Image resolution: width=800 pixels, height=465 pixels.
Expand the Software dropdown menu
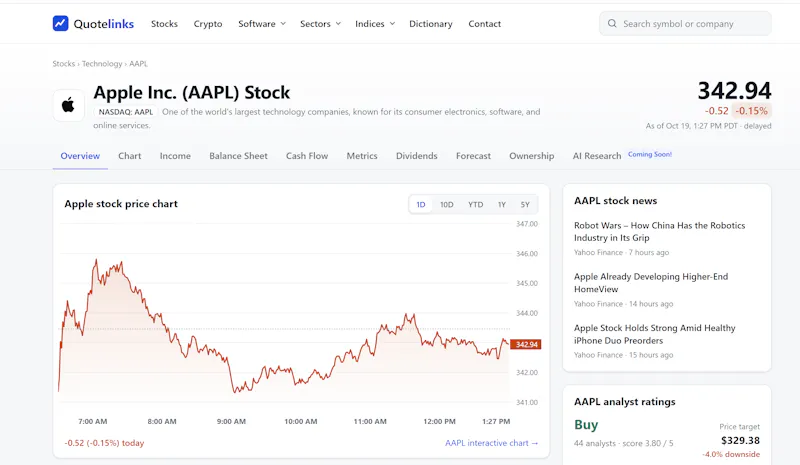262,23
